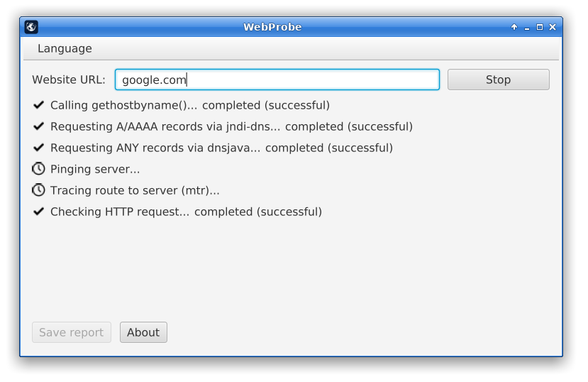Image resolution: width=588 pixels, height=382 pixels.
Task: Click checkmark icon beside gethostbyname() result
Action: [x=38, y=105]
